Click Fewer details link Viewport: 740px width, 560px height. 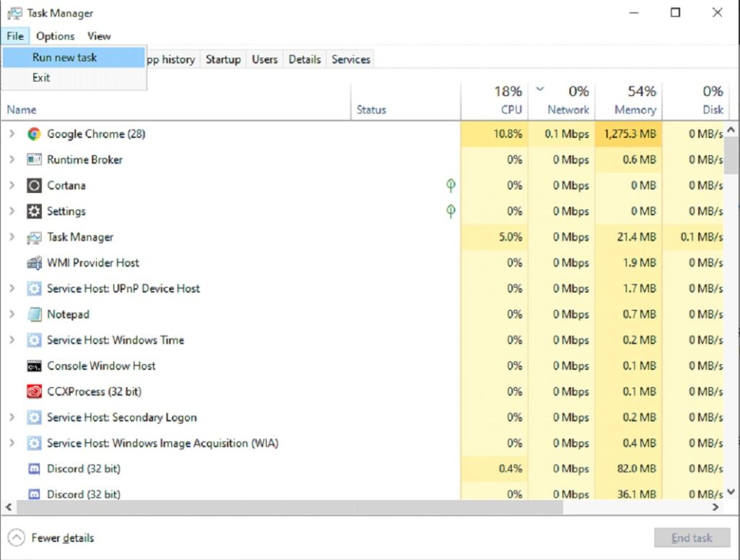pos(63,538)
